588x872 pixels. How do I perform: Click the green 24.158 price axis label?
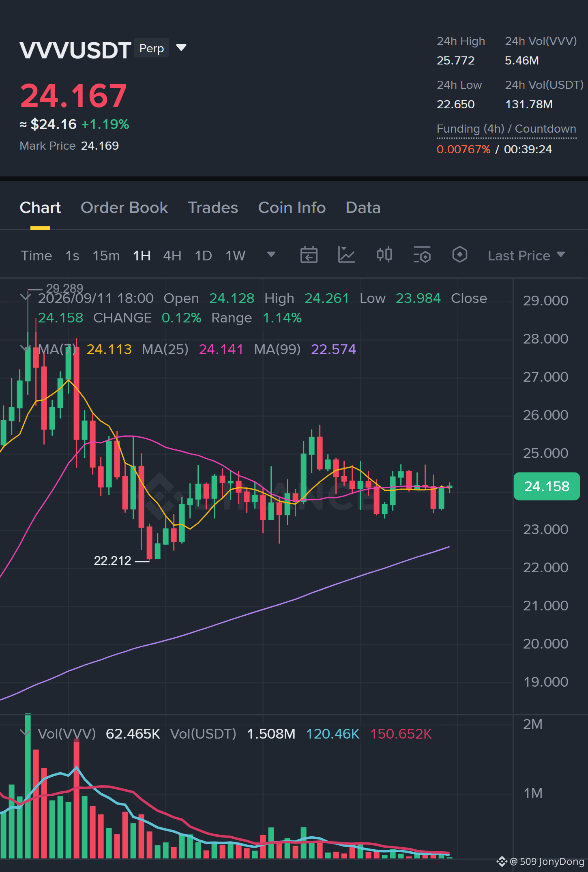click(x=547, y=486)
